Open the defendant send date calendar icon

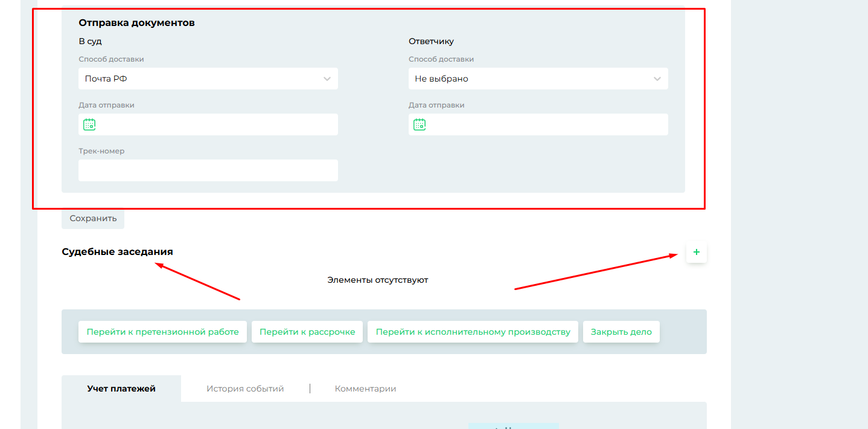[420, 124]
